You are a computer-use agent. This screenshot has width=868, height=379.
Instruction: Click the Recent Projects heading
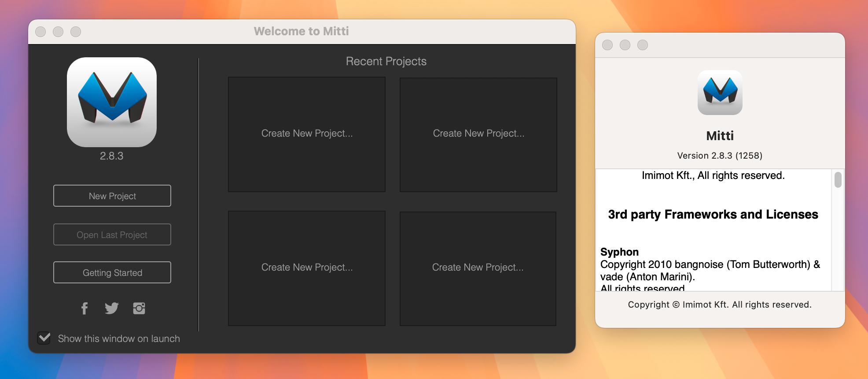click(386, 61)
